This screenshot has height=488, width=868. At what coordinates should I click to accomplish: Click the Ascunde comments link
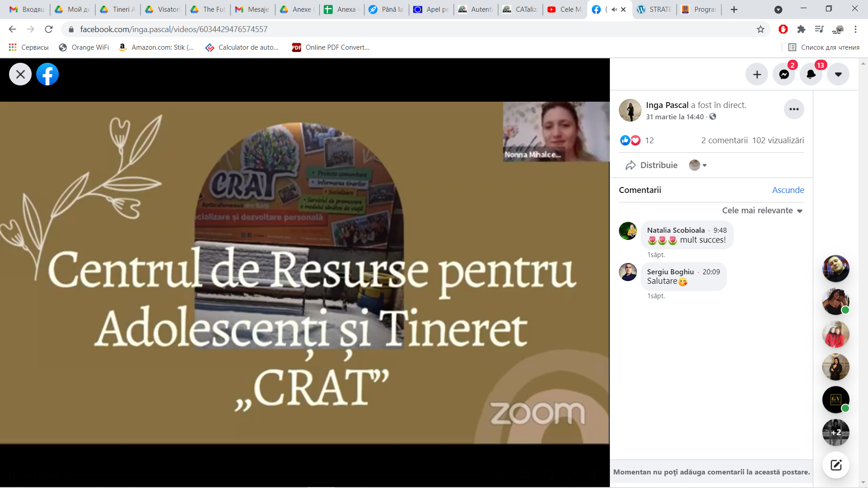tap(788, 190)
